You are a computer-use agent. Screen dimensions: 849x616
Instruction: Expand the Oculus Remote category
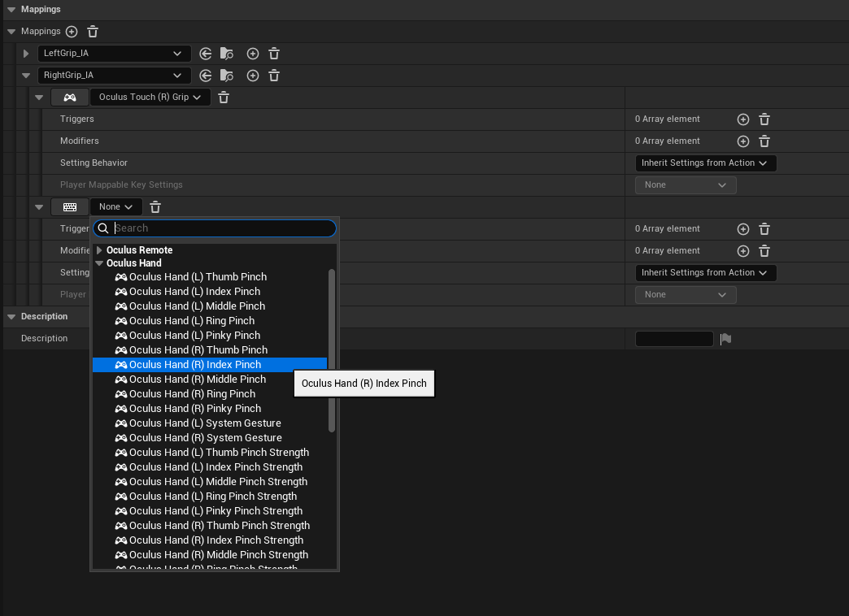point(99,250)
